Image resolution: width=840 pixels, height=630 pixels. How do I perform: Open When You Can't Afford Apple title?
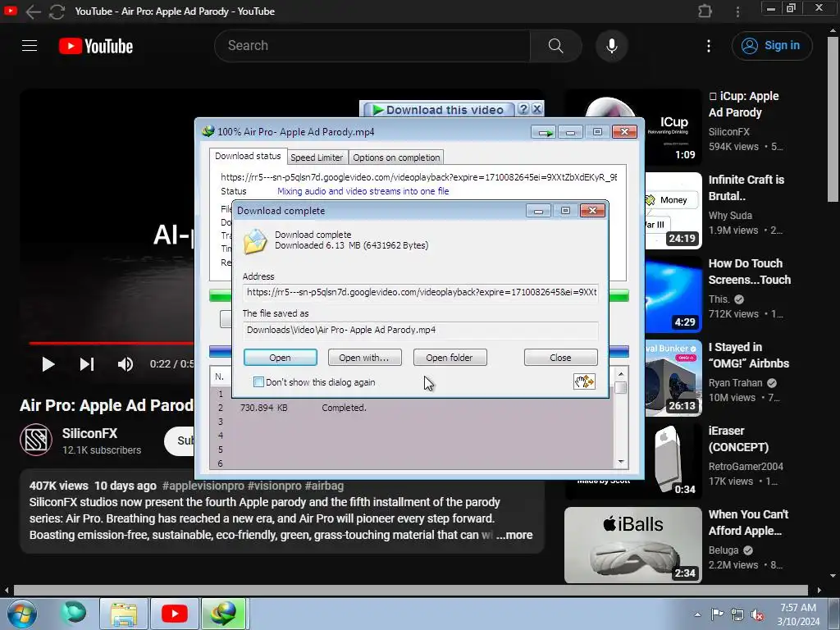point(748,523)
